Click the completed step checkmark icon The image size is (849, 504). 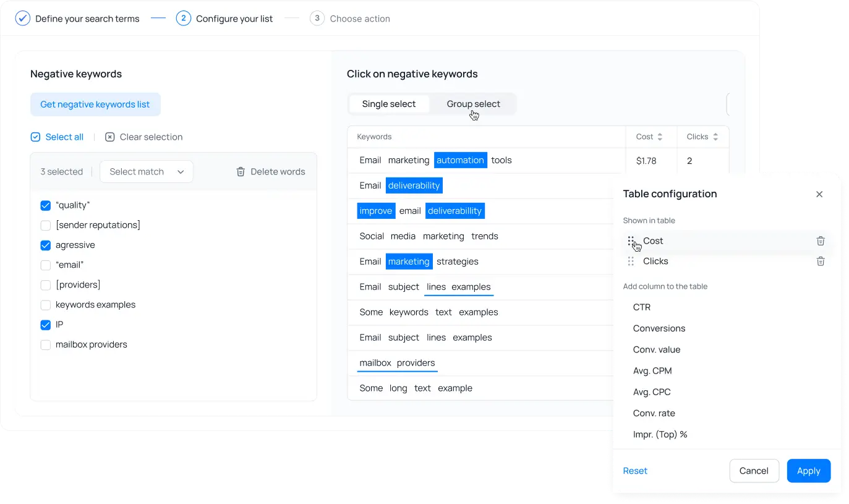(x=23, y=19)
